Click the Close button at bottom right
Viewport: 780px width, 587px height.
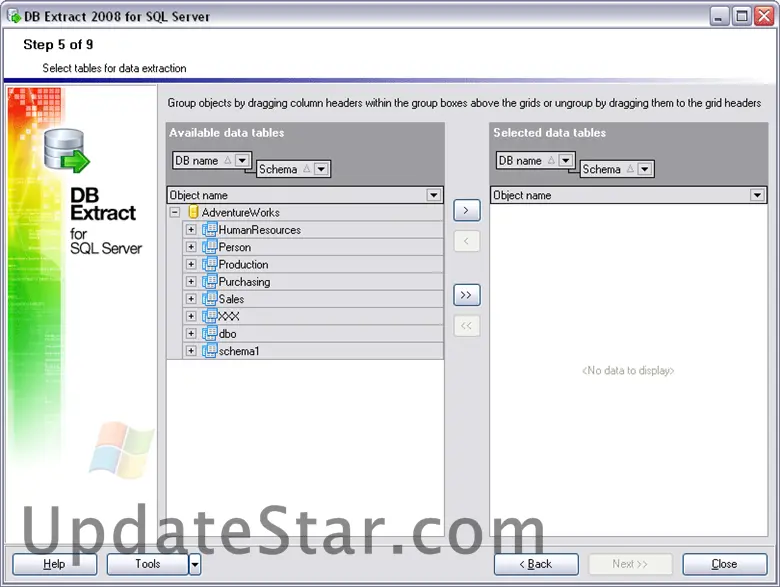click(x=725, y=564)
